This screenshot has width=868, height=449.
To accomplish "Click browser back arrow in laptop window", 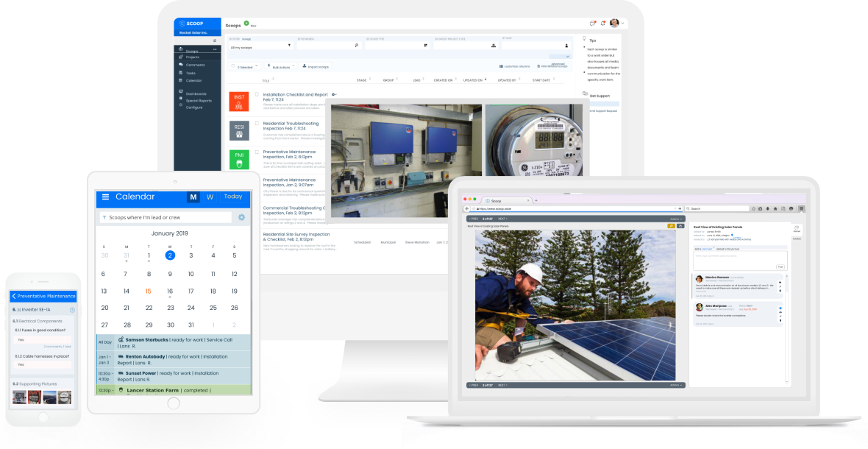I will [466, 209].
